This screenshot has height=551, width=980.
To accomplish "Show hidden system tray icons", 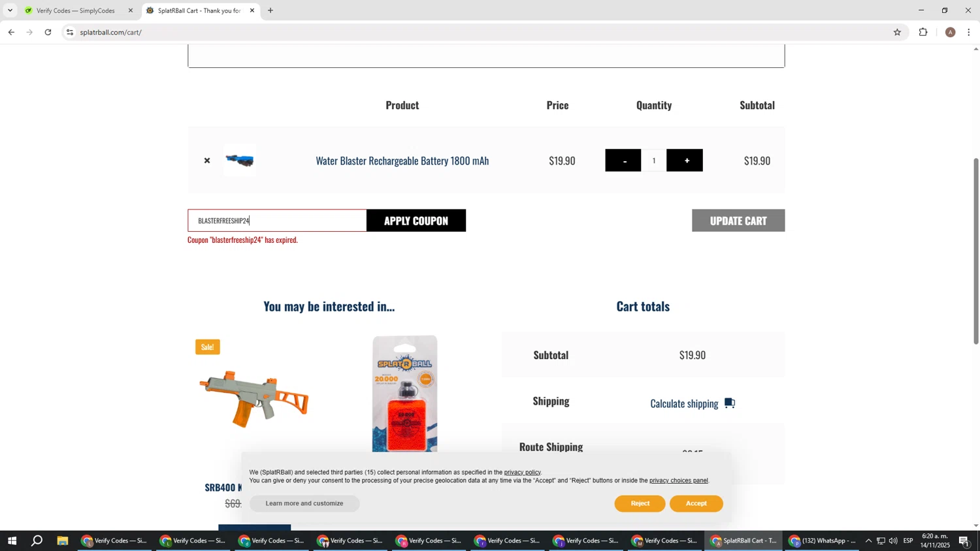I will point(868,541).
